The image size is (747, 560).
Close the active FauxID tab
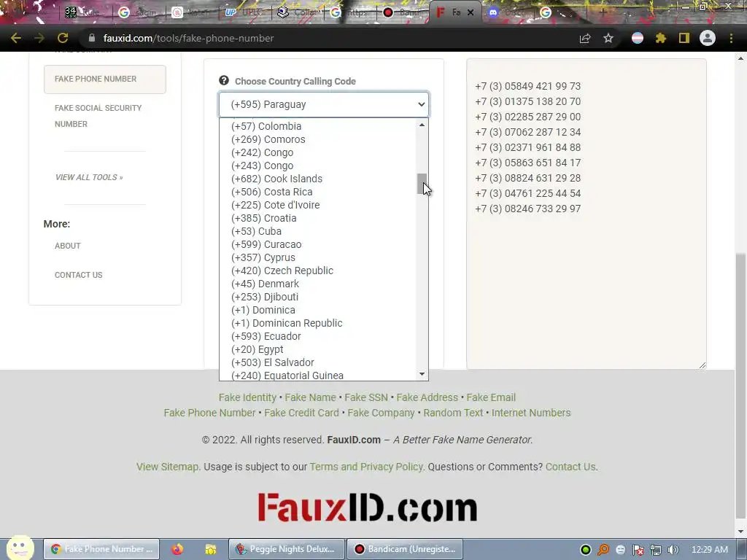tap(471, 13)
